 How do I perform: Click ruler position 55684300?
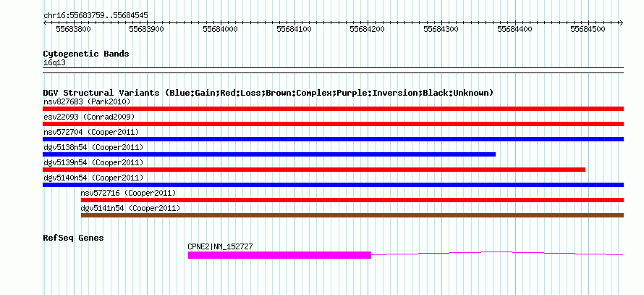click(x=441, y=29)
